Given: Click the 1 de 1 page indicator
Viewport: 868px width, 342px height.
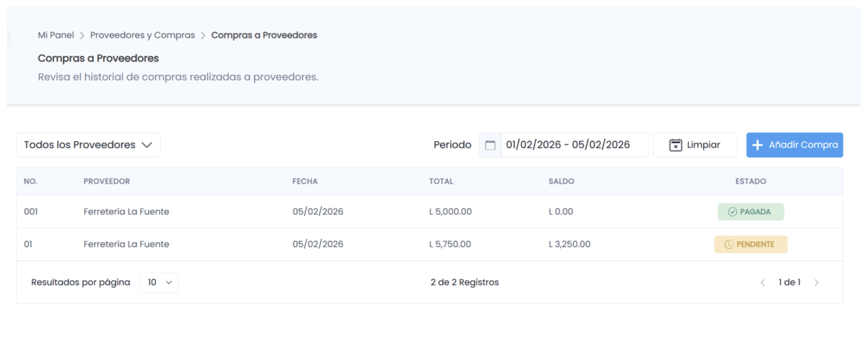Looking at the screenshot, I should click(789, 282).
